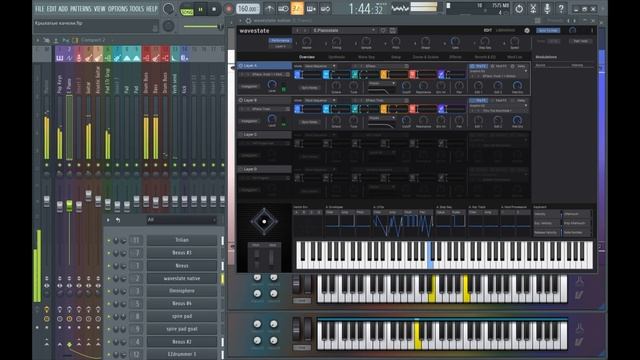
Task: Open Layer A Mode dropdown
Action: [x=320, y=66]
